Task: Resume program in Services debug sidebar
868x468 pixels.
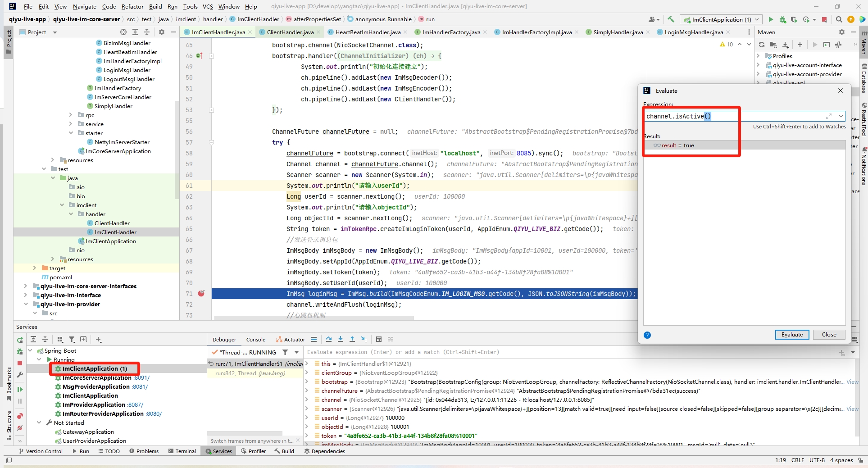Action: click(x=20, y=389)
